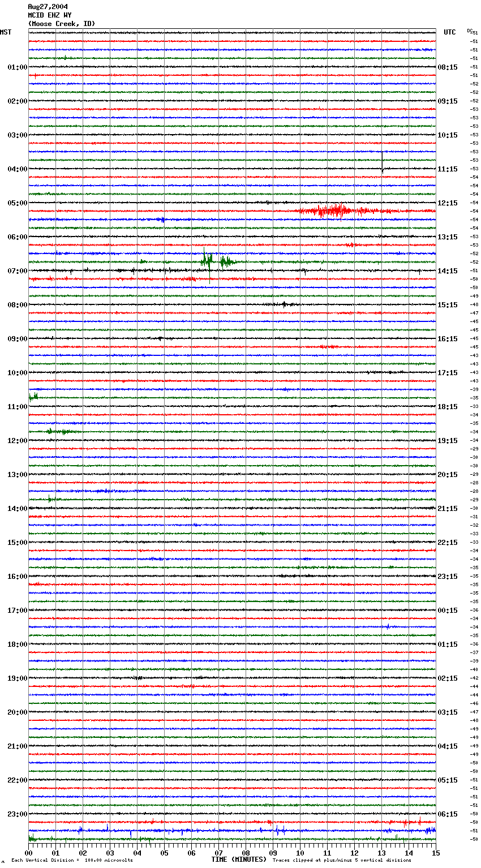
Task: Click the 09:00 MST hour label
Action: point(18,339)
